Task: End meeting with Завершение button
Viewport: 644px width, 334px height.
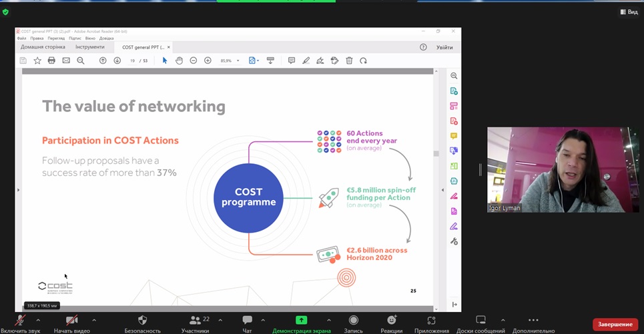Action: pyautogui.click(x=615, y=324)
